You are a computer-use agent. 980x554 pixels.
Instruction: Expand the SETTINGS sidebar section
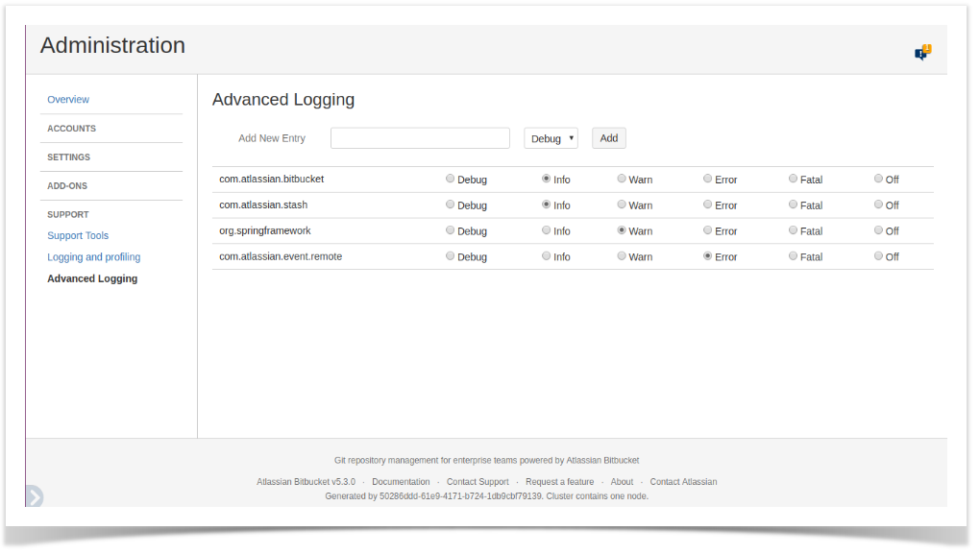pos(69,157)
